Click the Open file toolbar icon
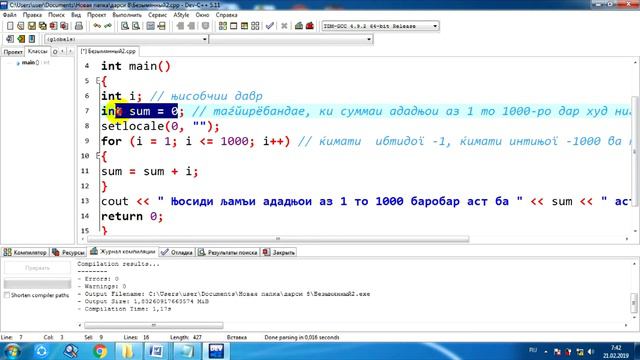The height and width of the screenshot is (360, 640). point(20,26)
